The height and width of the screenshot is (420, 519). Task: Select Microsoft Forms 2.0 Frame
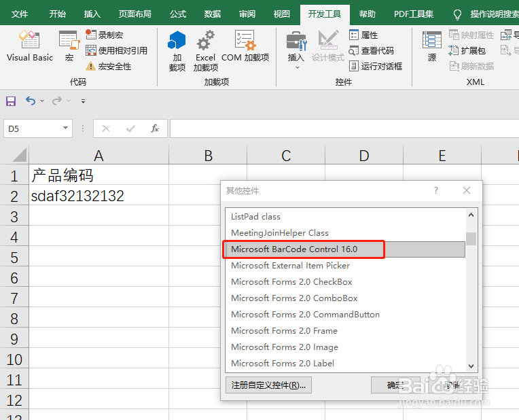tap(345, 330)
